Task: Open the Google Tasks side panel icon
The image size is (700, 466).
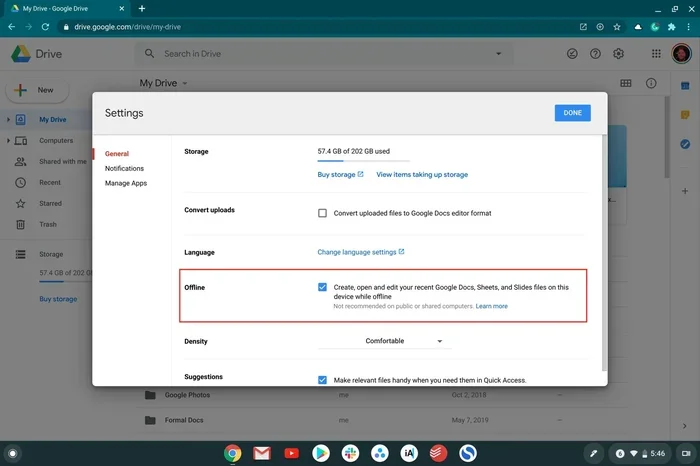Action: click(x=685, y=144)
